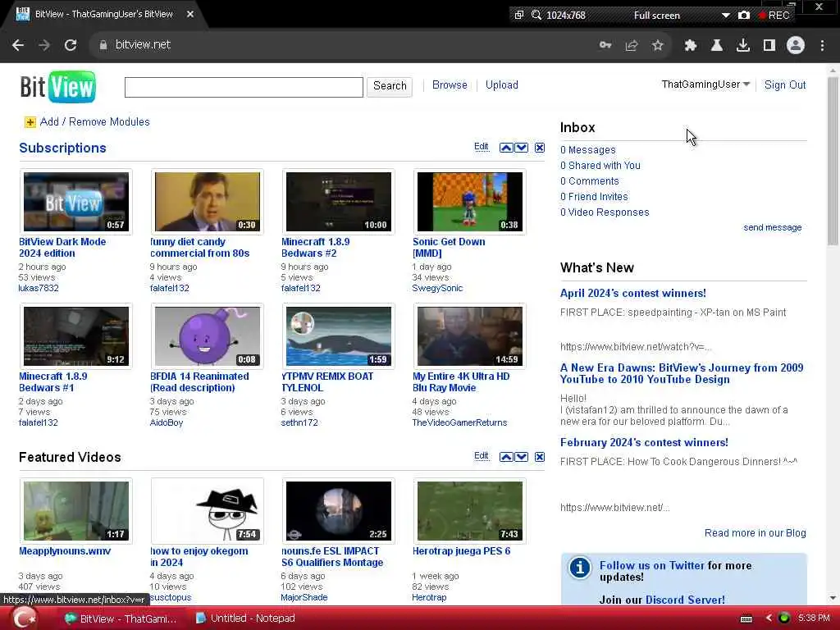The height and width of the screenshot is (630, 840).
Task: Click the browser back arrow
Action: pos(18,45)
